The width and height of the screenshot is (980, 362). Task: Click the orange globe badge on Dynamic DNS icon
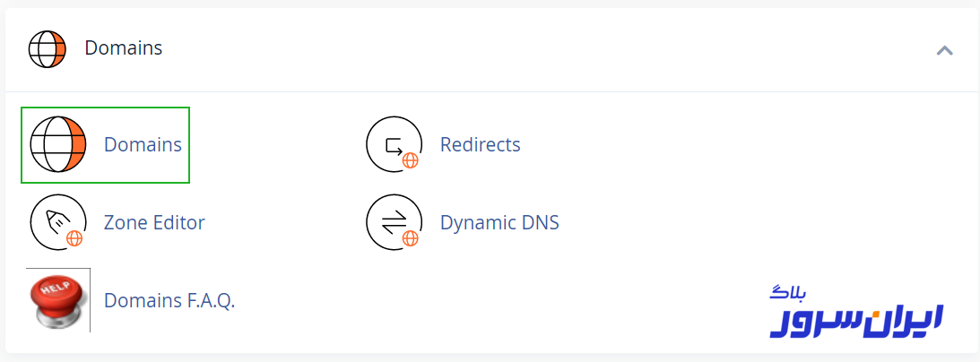(411, 238)
